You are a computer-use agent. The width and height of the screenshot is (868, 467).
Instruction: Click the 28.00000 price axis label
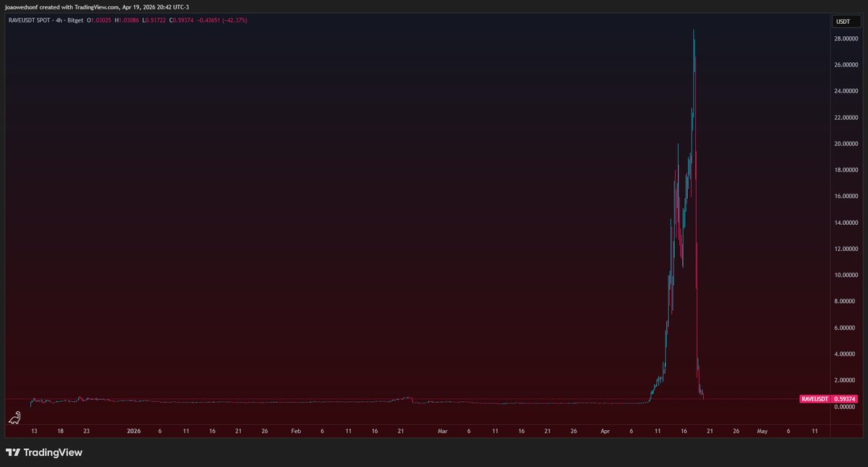click(847, 39)
